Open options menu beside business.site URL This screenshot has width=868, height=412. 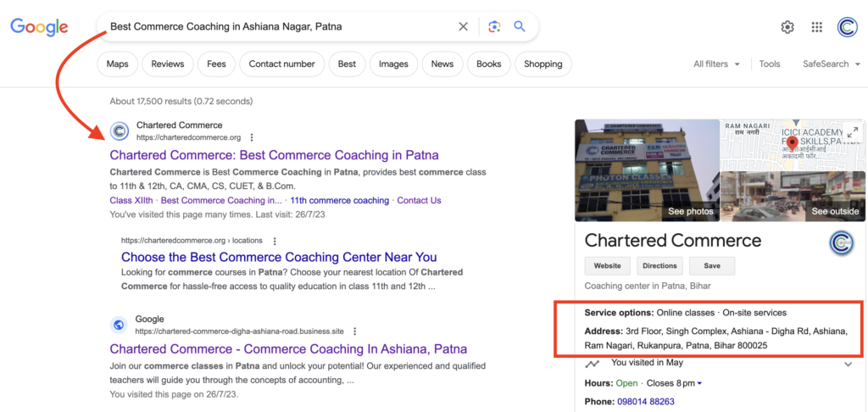click(355, 331)
